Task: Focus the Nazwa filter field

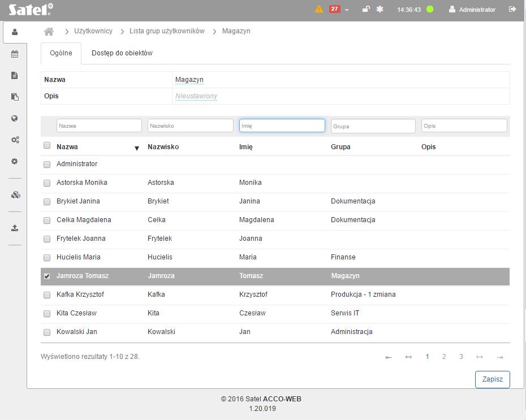Action: click(x=99, y=125)
